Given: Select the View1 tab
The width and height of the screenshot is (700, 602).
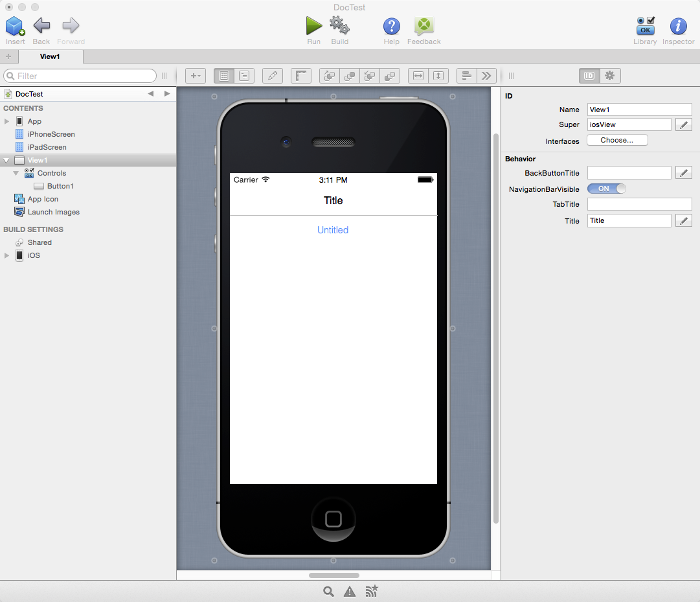Looking at the screenshot, I should pyautogui.click(x=50, y=56).
